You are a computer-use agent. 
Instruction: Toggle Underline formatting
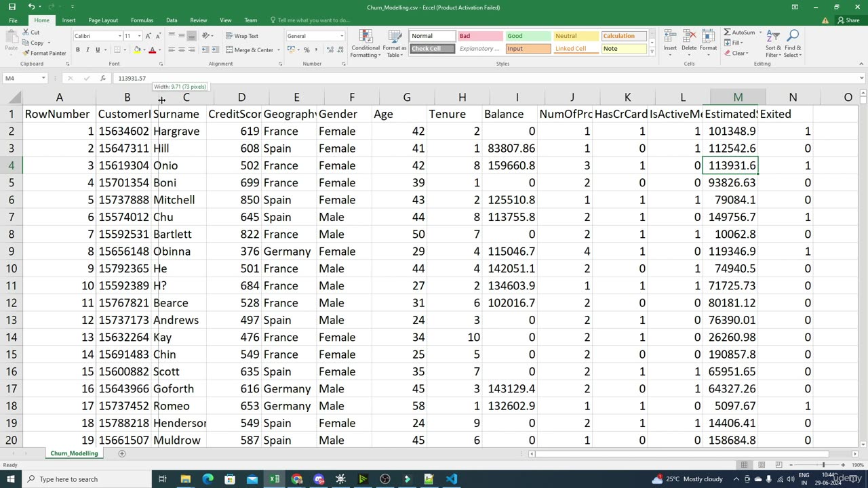click(x=97, y=49)
